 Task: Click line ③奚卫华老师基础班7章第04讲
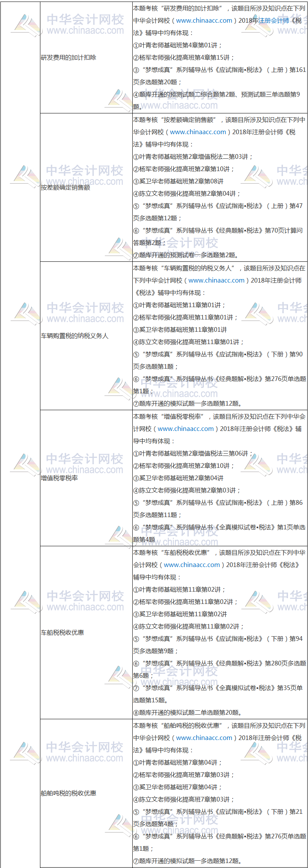point(178,787)
